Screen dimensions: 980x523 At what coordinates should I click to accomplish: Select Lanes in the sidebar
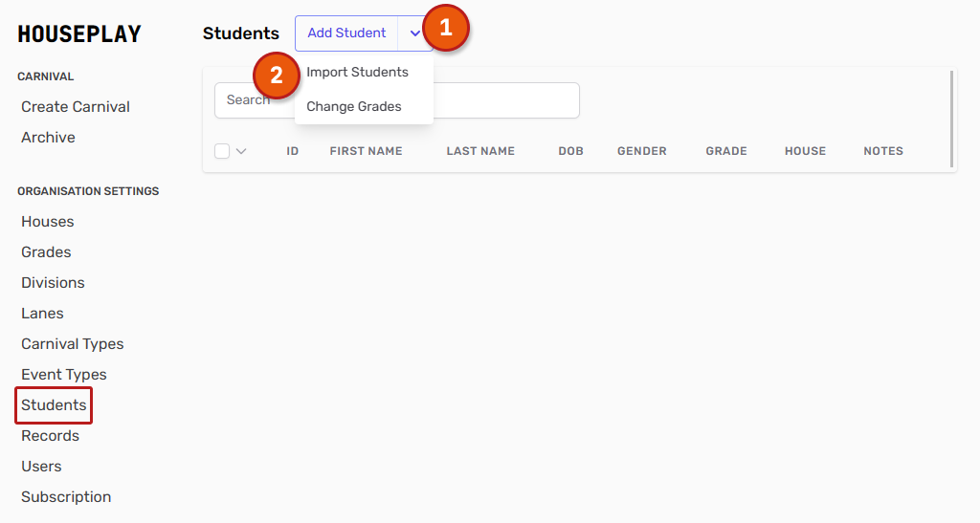42,314
